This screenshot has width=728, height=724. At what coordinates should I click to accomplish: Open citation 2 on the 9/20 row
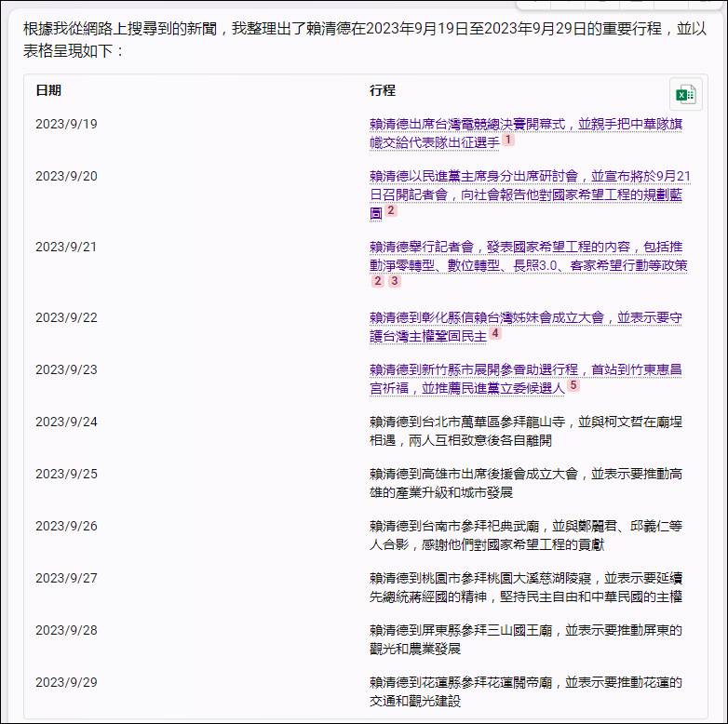[x=391, y=210]
